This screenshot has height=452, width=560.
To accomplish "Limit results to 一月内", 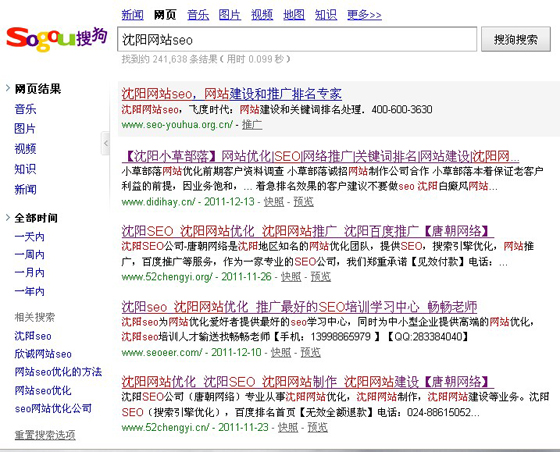I will (30, 273).
